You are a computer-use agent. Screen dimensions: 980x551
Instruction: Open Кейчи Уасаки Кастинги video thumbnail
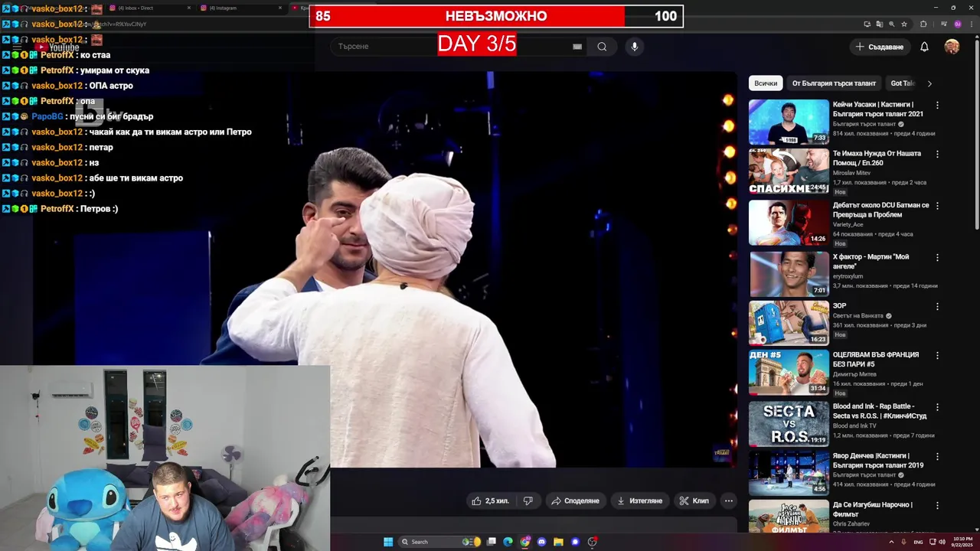coord(789,122)
